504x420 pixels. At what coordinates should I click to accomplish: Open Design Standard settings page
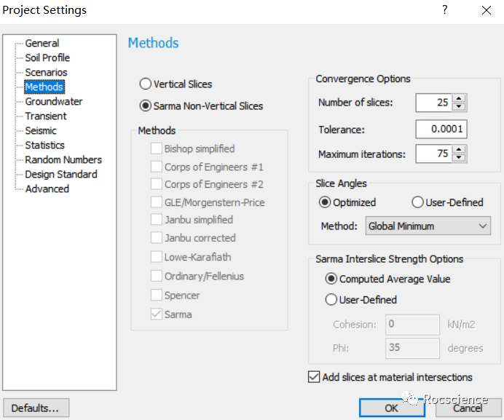[x=60, y=175]
